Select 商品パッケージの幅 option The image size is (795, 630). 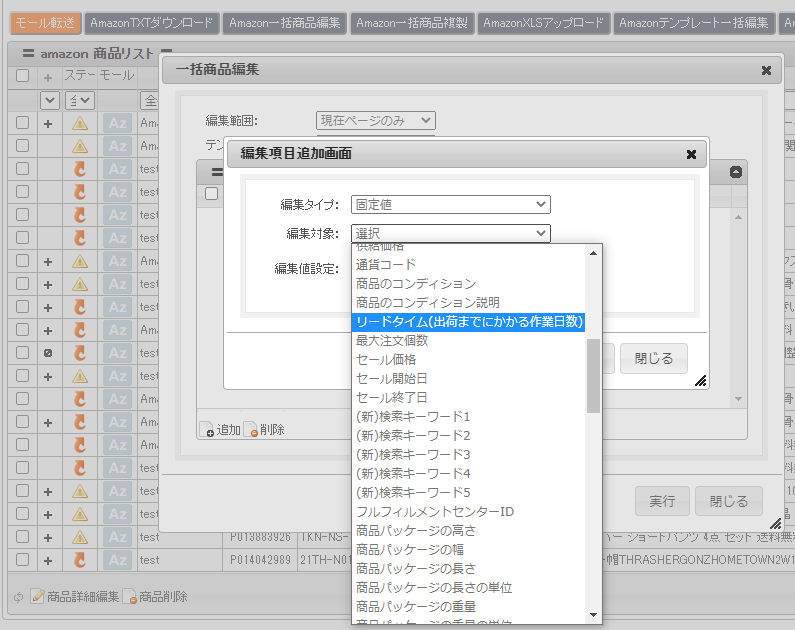tap(468, 550)
